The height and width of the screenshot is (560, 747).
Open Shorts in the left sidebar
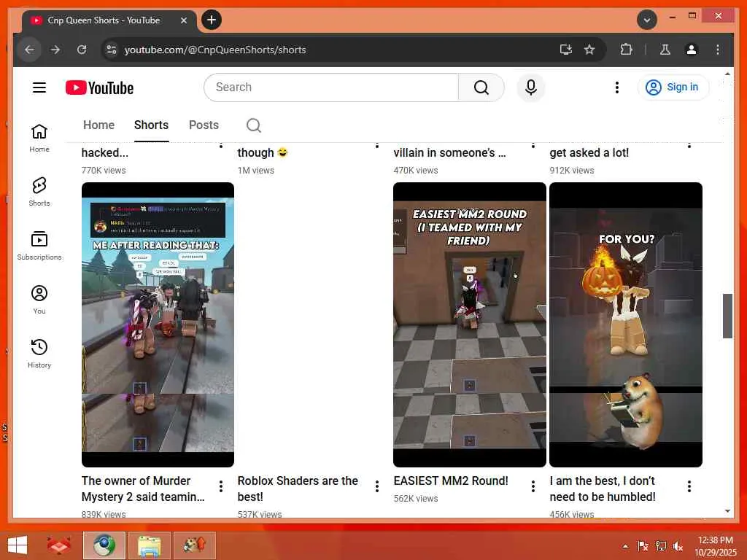(x=39, y=192)
